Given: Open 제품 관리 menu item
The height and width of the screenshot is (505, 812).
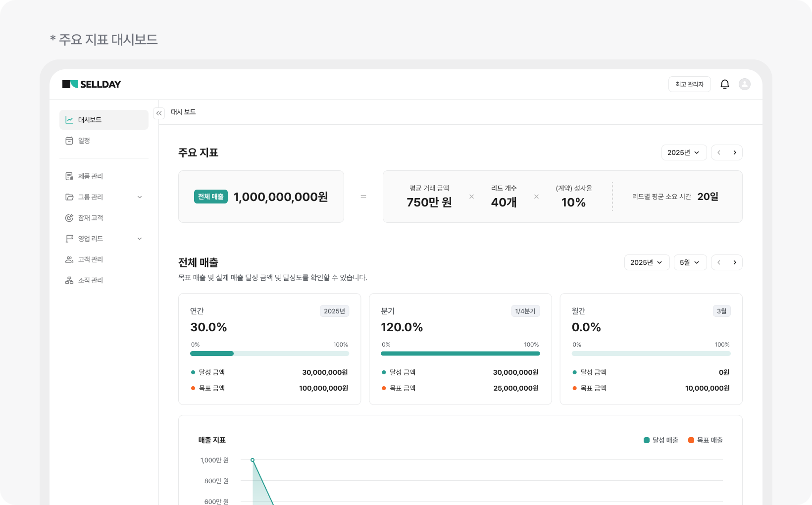Looking at the screenshot, I should coord(104,176).
